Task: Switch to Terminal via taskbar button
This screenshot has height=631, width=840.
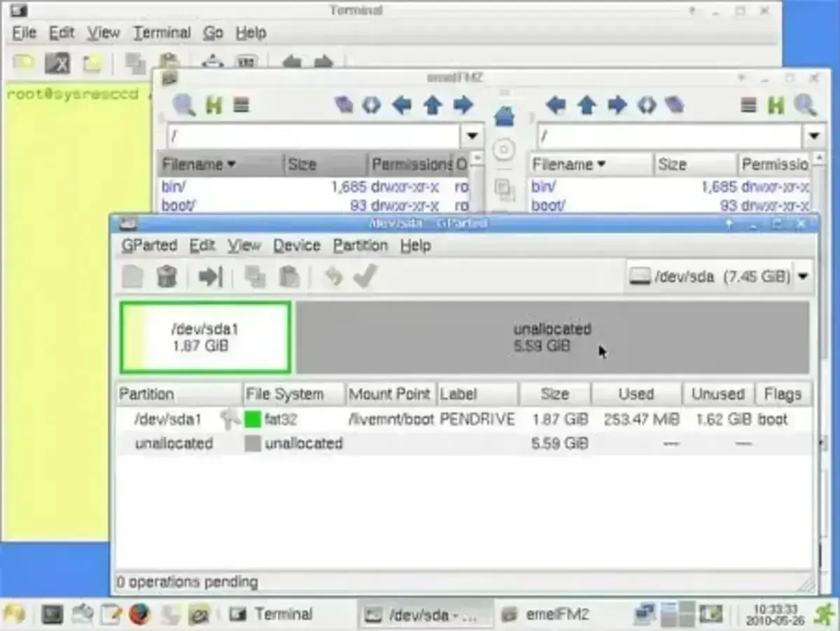Action: pyautogui.click(x=272, y=614)
